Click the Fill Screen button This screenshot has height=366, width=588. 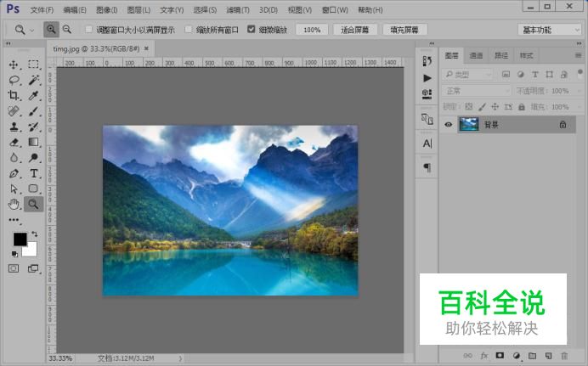click(x=404, y=30)
